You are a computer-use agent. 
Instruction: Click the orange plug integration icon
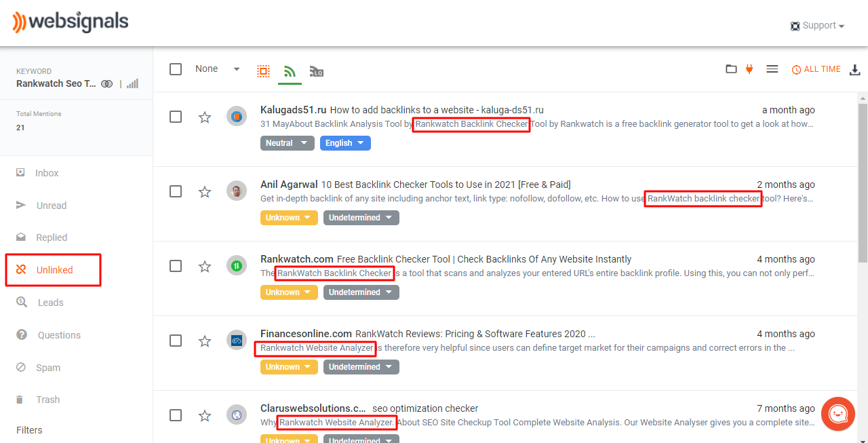pos(749,69)
